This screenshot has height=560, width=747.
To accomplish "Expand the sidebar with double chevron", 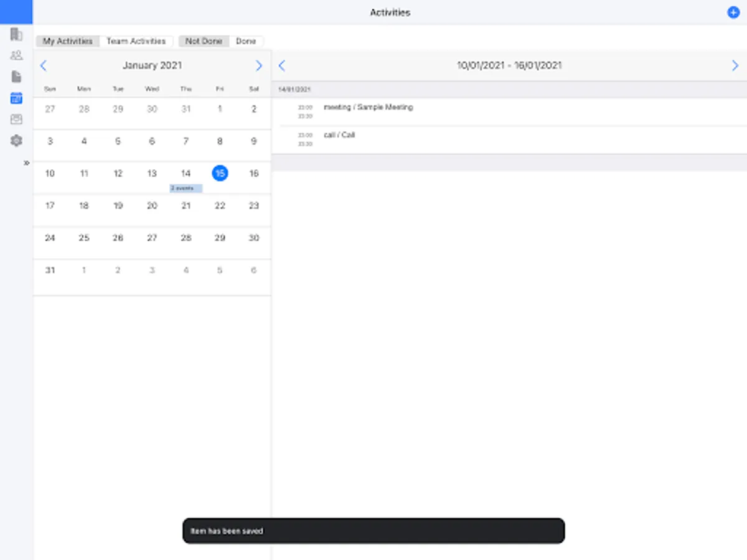I will (27, 163).
